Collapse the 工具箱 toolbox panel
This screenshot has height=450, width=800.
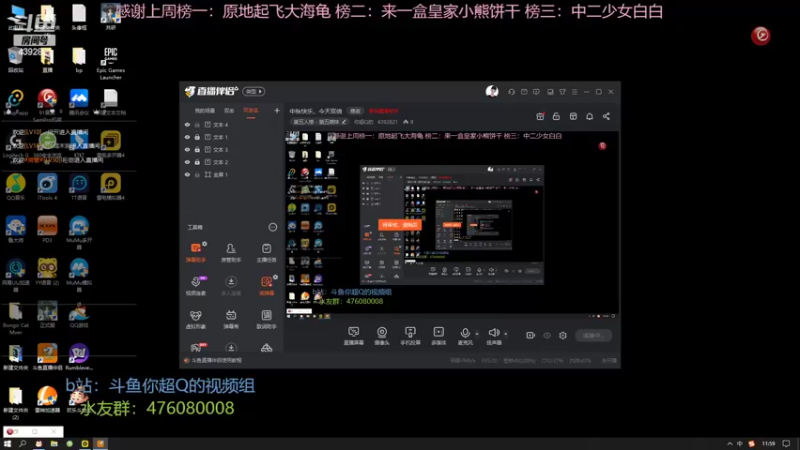pos(273,227)
